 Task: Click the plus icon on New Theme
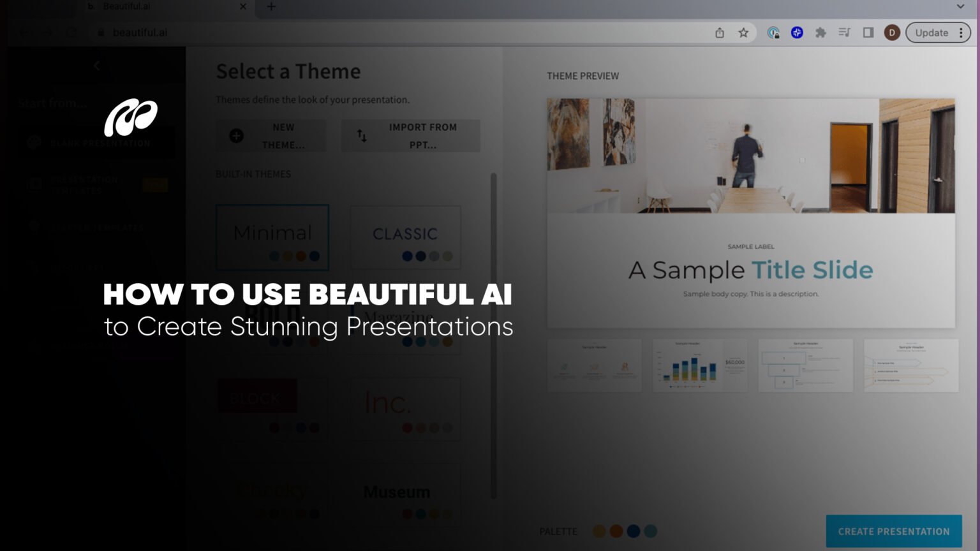[236, 136]
